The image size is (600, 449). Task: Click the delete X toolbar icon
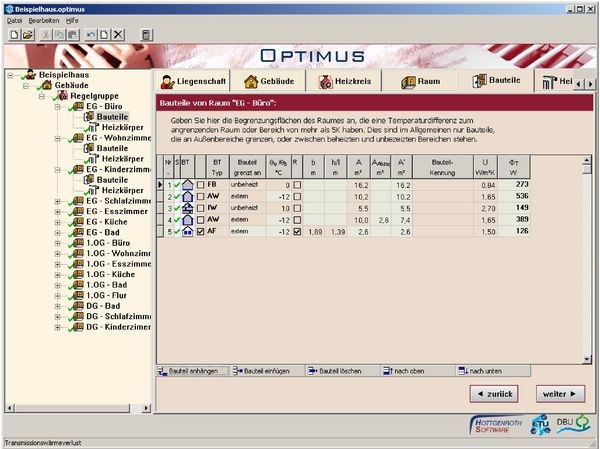point(118,35)
